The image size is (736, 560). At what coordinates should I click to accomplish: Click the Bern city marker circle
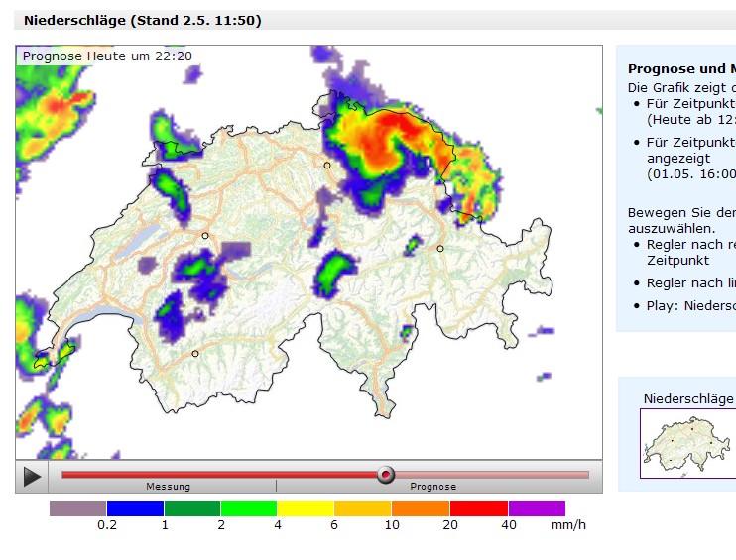coord(205,236)
